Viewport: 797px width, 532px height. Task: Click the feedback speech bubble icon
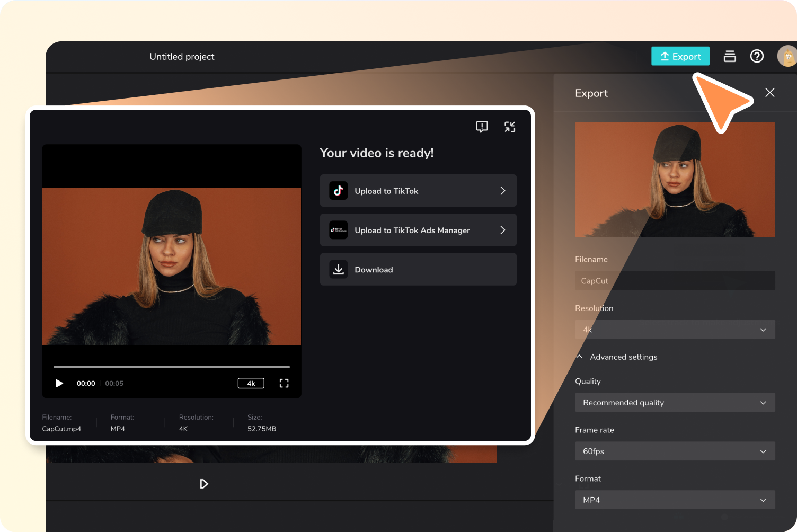(482, 127)
